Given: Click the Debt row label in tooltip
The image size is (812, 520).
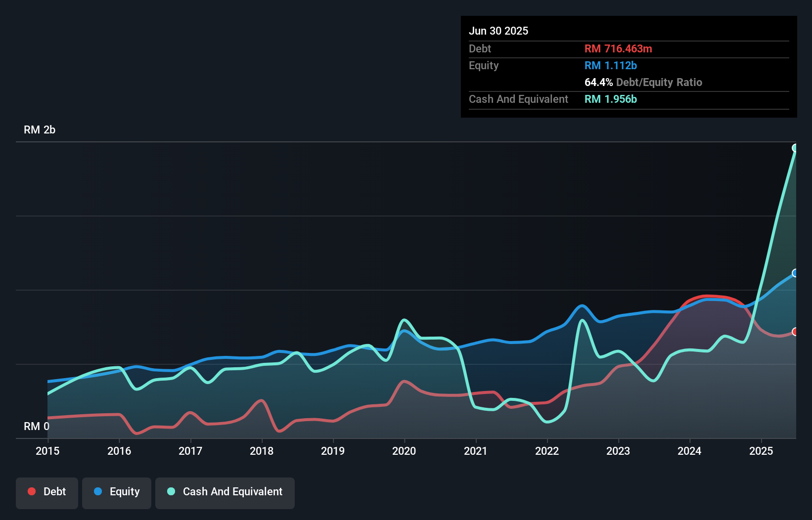Looking at the screenshot, I should (x=480, y=48).
